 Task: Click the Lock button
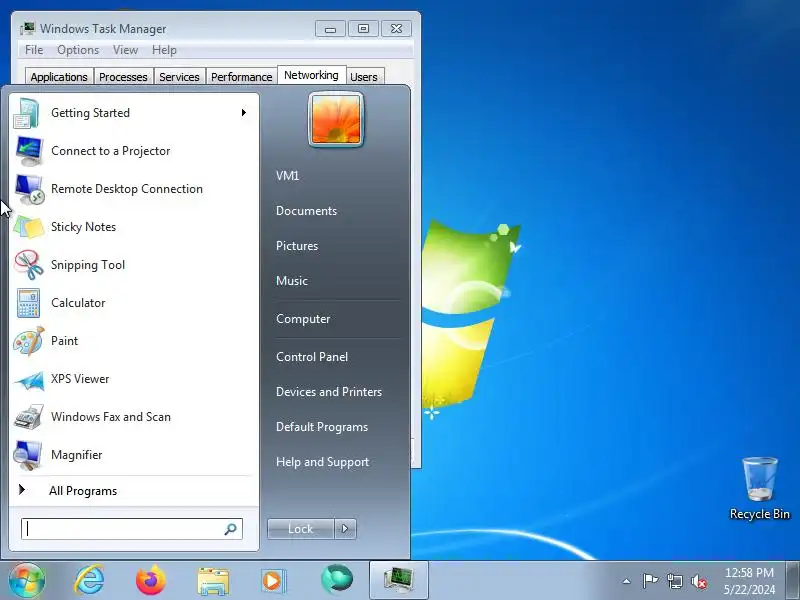click(x=301, y=529)
